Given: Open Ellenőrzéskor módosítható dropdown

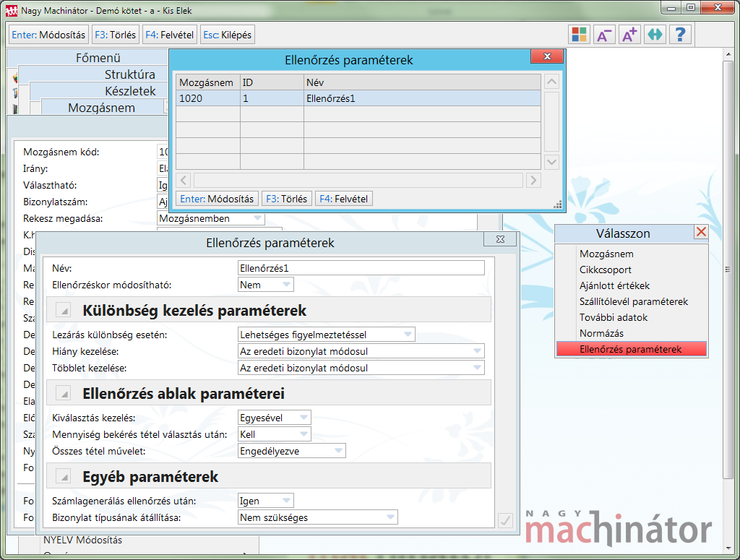Looking at the screenshot, I should [266, 285].
